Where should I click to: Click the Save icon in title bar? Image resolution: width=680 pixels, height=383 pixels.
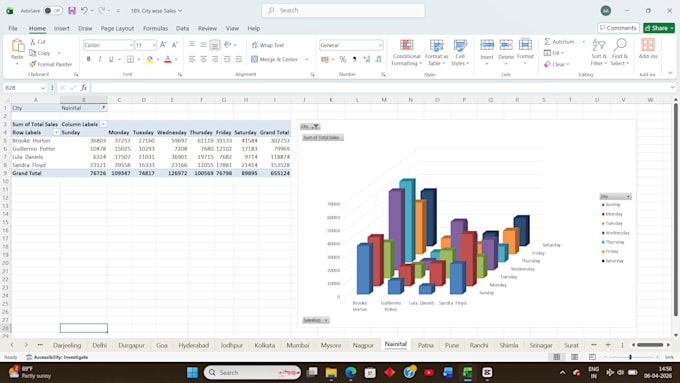coord(72,10)
